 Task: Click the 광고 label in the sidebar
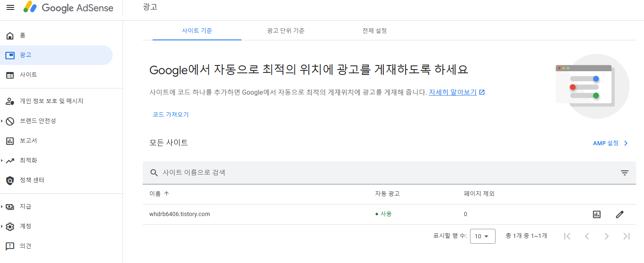[25, 55]
